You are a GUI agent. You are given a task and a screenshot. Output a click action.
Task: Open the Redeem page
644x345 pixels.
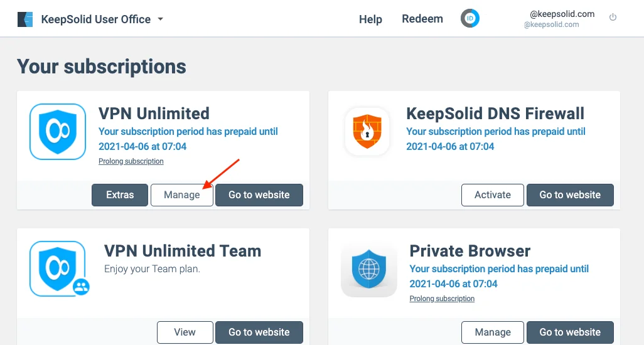click(x=422, y=19)
